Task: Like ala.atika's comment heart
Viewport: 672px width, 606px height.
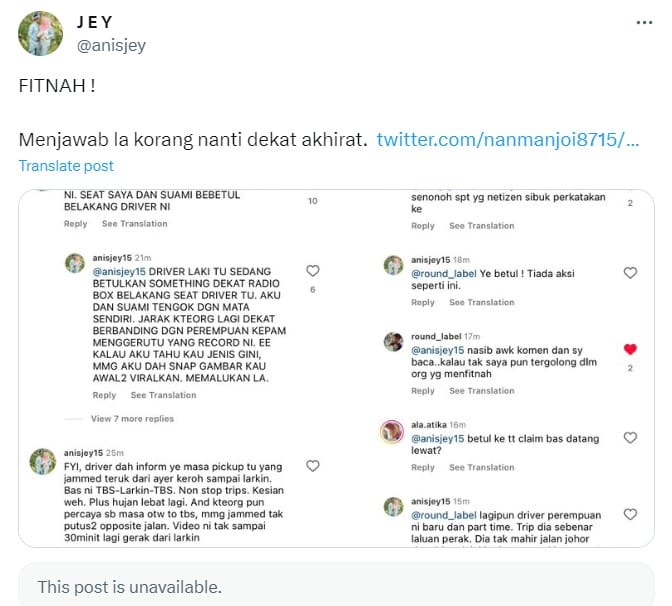Action: click(x=630, y=438)
